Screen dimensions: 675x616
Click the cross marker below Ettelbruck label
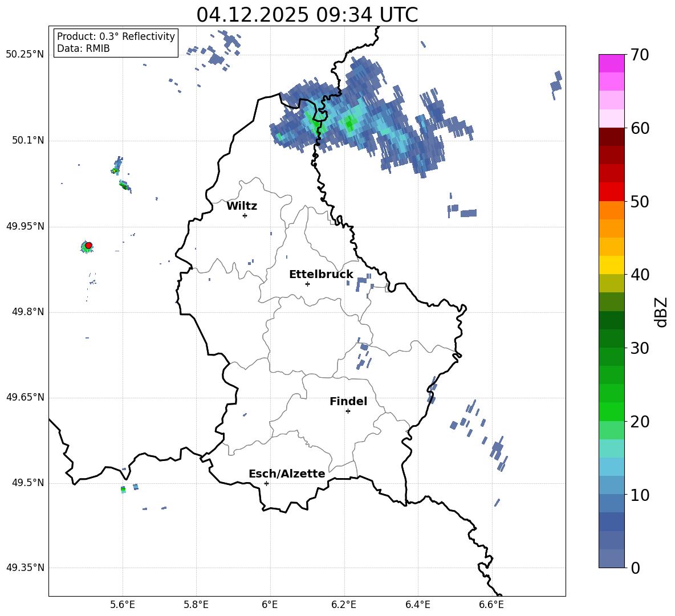tap(307, 284)
